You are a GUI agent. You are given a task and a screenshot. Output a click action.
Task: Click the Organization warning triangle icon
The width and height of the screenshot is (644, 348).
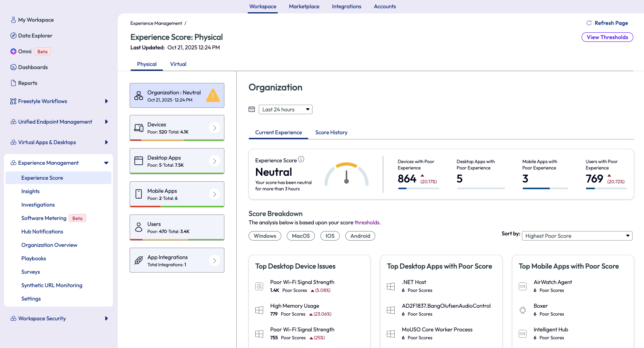click(x=213, y=96)
